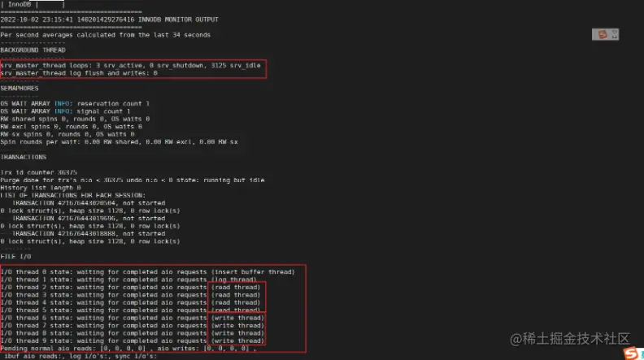Screen dimensions: 644x360
Task: Click 'History list length 0' line
Action: tap(41, 188)
